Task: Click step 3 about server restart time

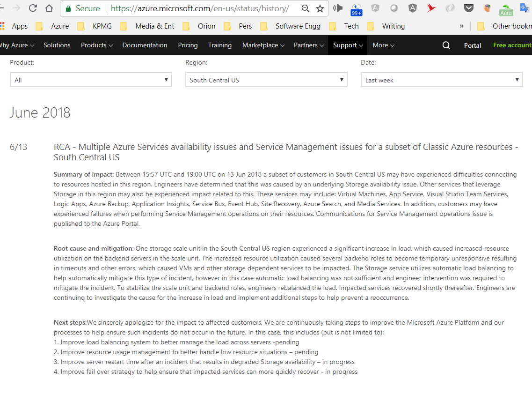Action: point(204,362)
